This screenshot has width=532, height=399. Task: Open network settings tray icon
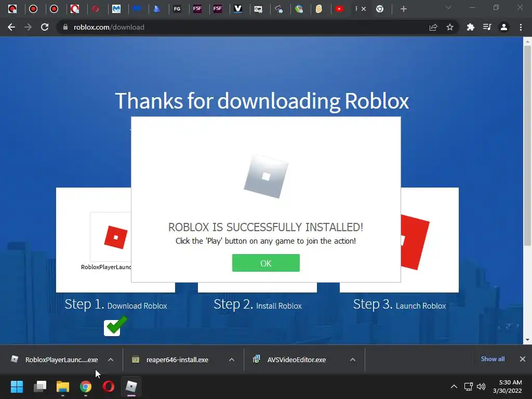coord(469,387)
